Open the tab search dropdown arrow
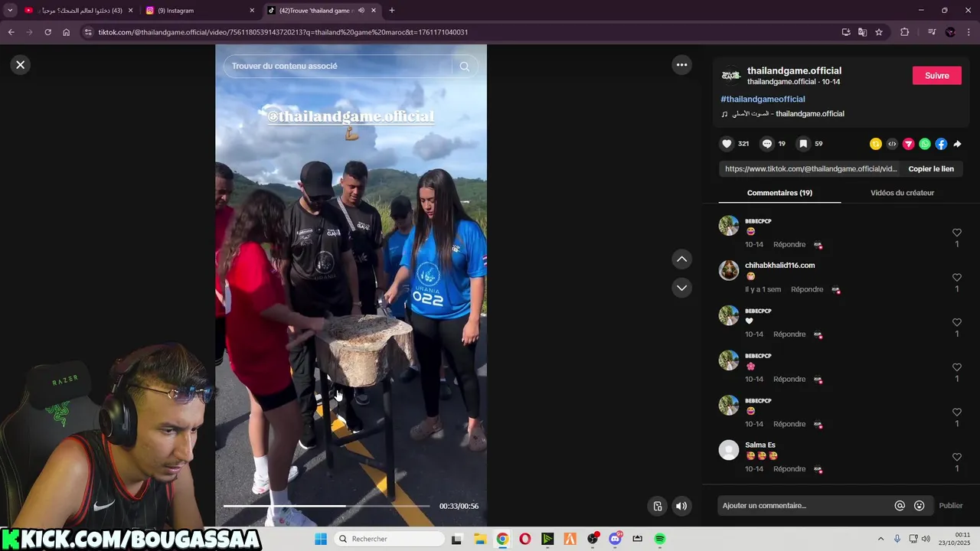The image size is (980, 551). [x=10, y=11]
